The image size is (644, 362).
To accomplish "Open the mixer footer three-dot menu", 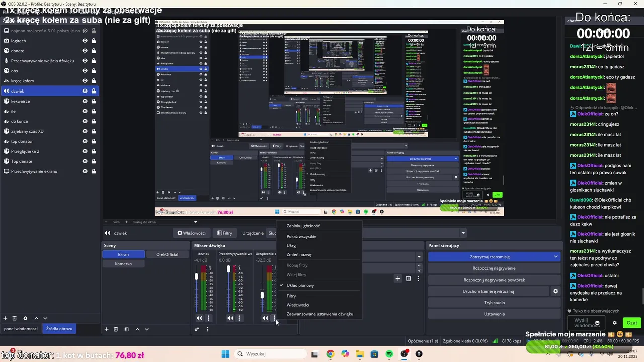I will click(208, 329).
